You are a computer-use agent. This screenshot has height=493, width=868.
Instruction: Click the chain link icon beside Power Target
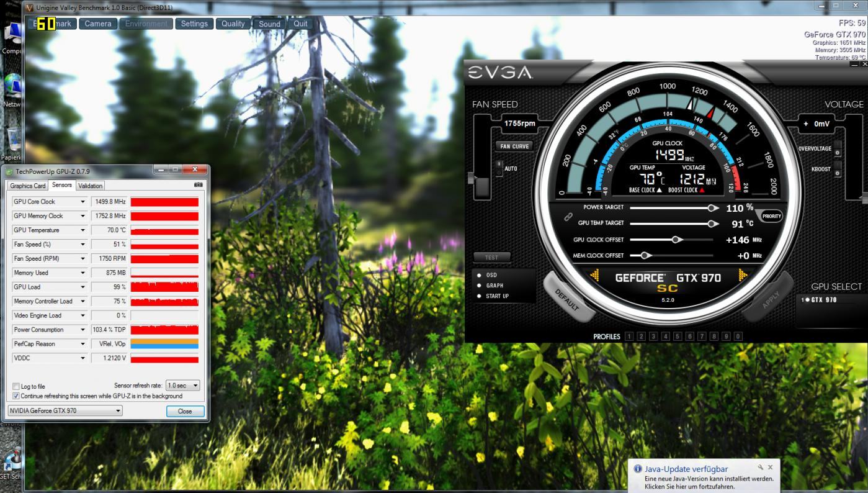[x=568, y=217]
